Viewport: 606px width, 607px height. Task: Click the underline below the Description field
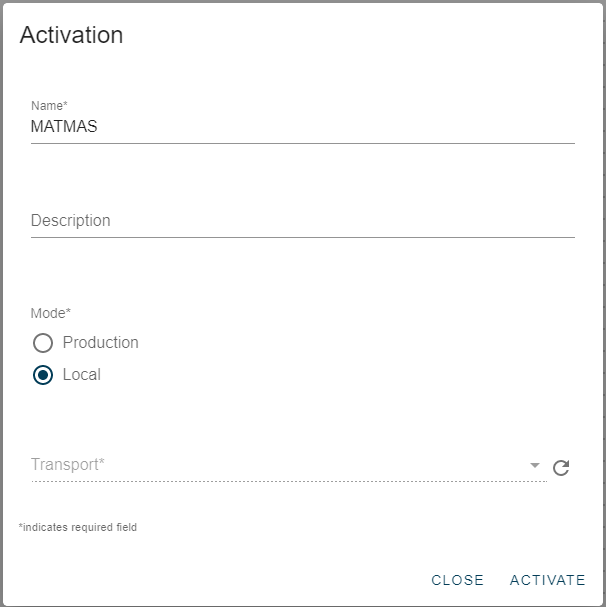(302, 237)
